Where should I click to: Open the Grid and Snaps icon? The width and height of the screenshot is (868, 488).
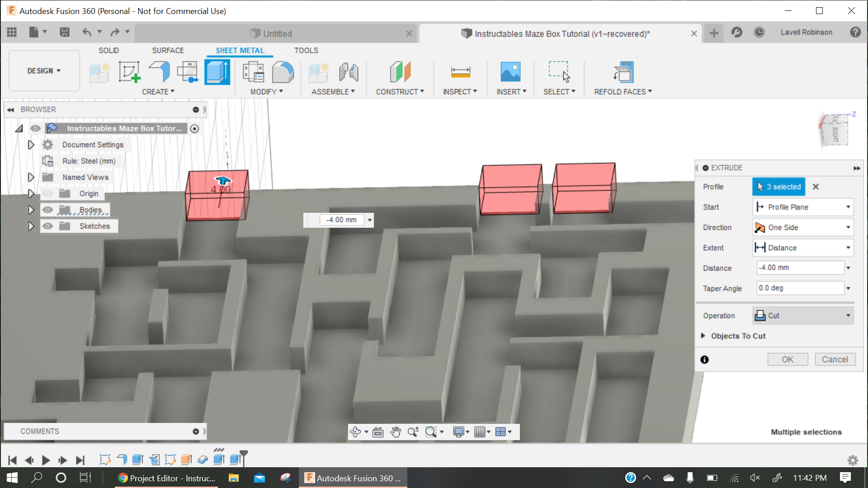coord(480,432)
